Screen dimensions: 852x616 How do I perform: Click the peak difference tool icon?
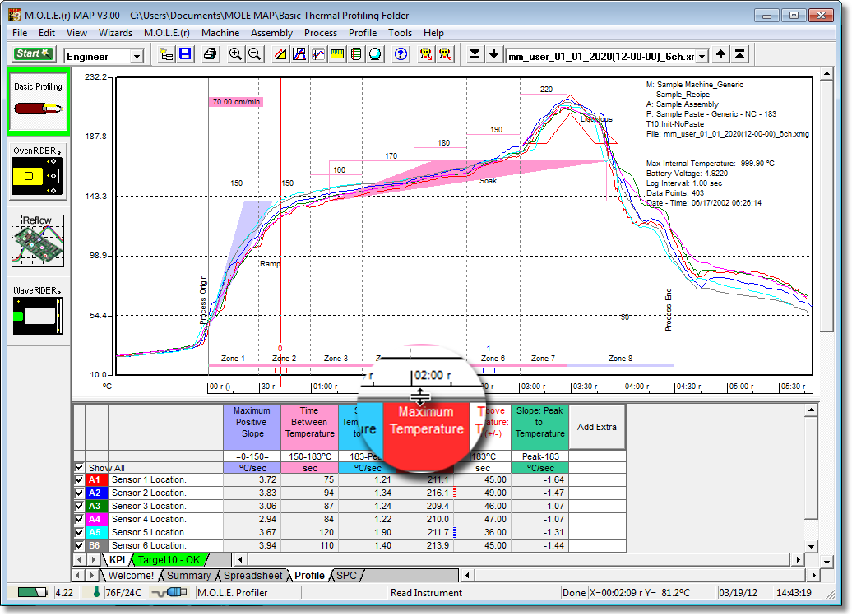click(x=299, y=54)
